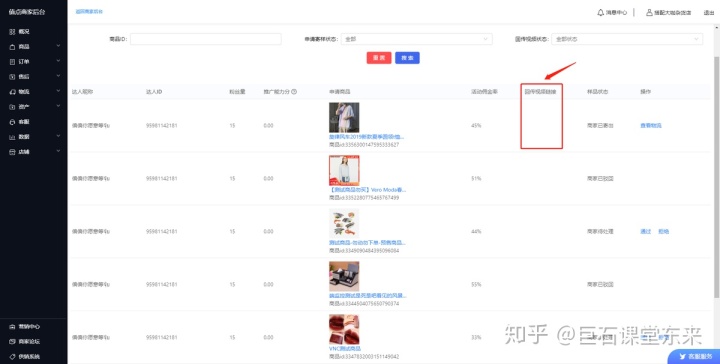Focus the 商品ID input field

(205, 39)
